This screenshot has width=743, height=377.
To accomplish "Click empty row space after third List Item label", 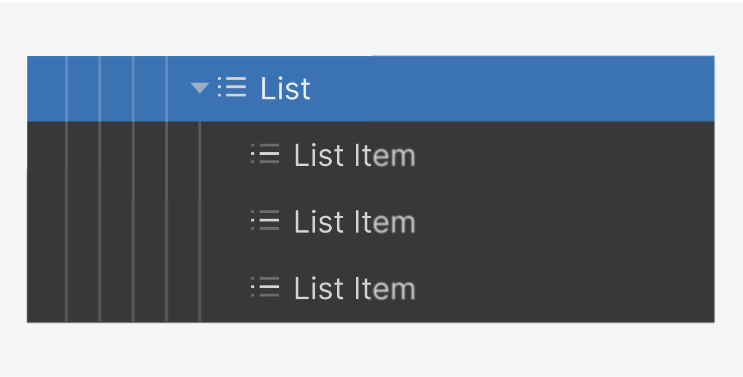I will pyautogui.click(x=564, y=287).
